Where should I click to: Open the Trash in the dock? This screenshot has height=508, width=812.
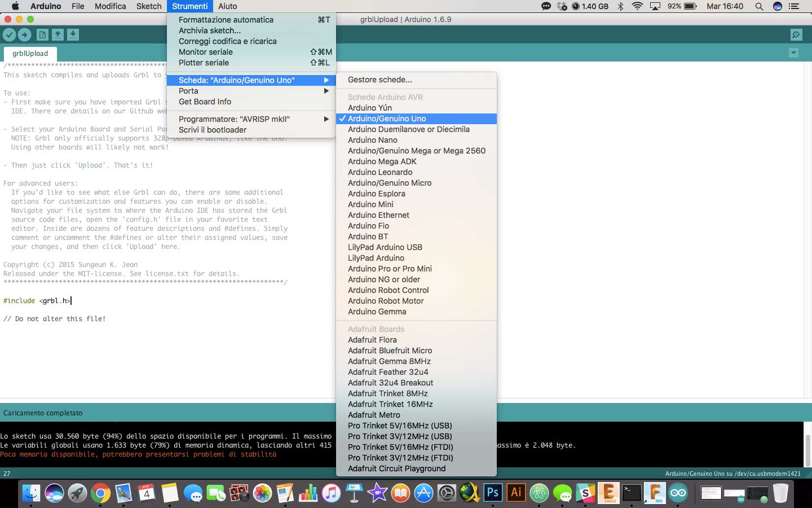tap(780, 493)
